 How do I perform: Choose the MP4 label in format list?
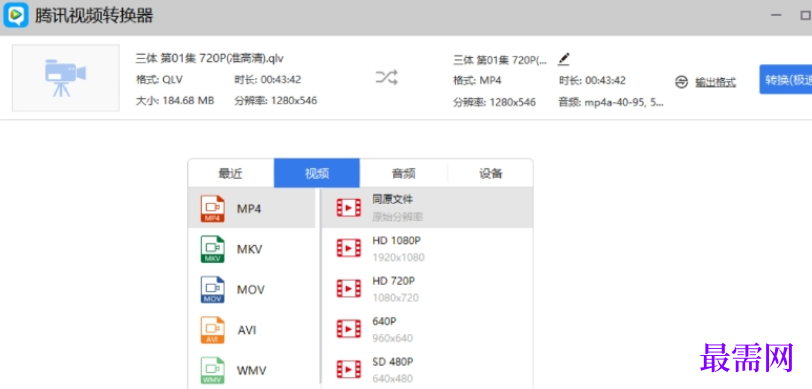249,209
